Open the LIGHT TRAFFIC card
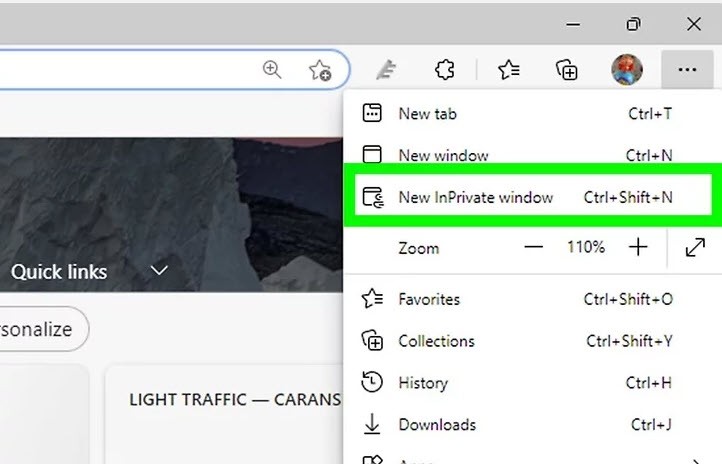The width and height of the screenshot is (722, 464). [x=224, y=414]
